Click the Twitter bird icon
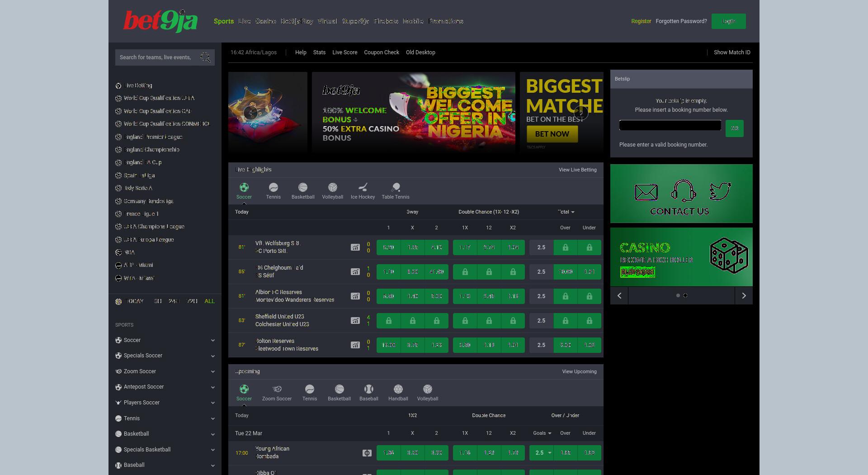The width and height of the screenshot is (868, 475). coord(720,191)
